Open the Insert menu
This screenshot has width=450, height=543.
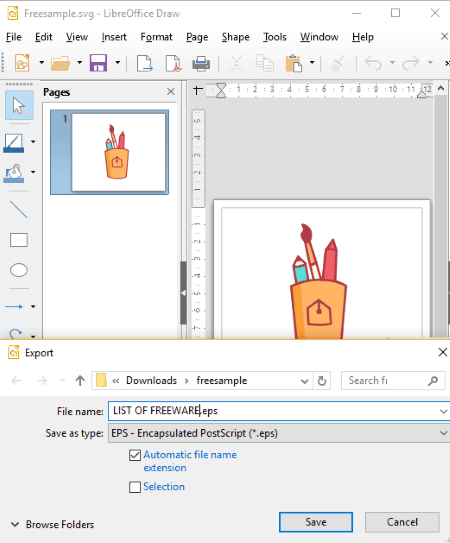click(x=114, y=37)
